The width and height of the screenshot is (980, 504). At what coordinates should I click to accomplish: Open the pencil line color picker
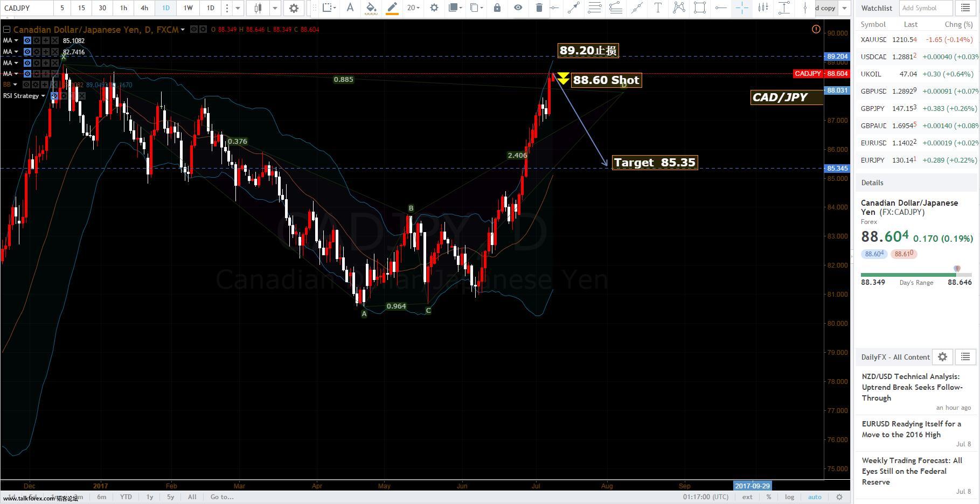(x=392, y=8)
